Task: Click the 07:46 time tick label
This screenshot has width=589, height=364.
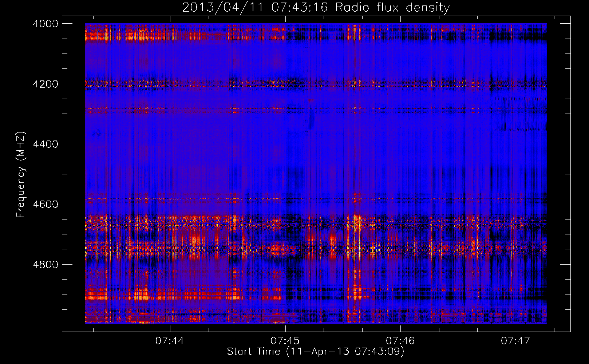Action: point(400,341)
